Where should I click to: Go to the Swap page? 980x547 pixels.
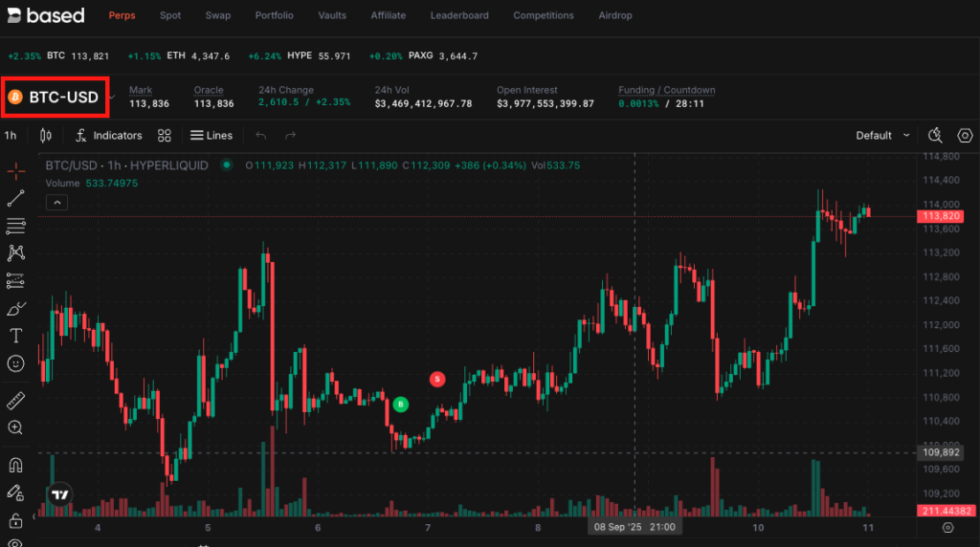(218, 15)
